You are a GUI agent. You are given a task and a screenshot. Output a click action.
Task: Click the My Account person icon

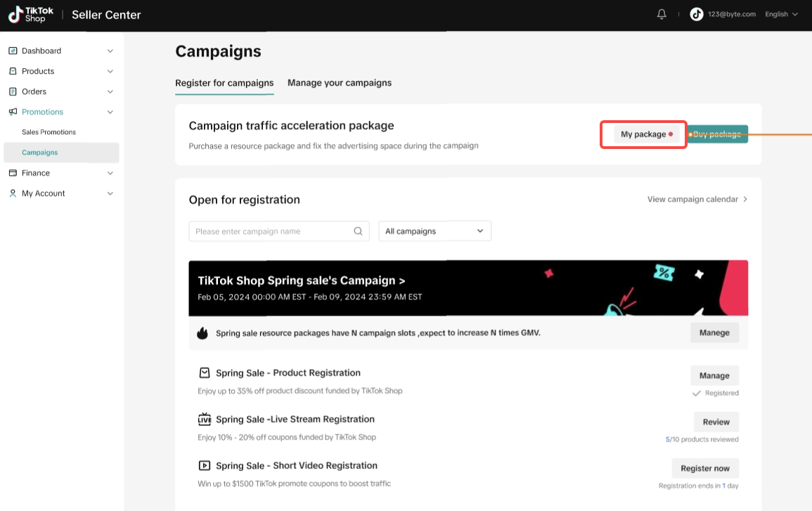tap(13, 193)
